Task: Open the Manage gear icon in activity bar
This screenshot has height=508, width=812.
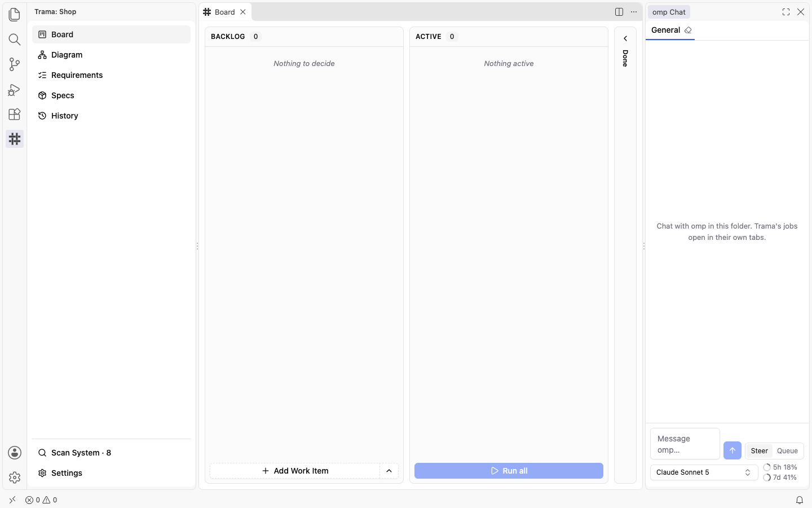Action: pos(15,478)
